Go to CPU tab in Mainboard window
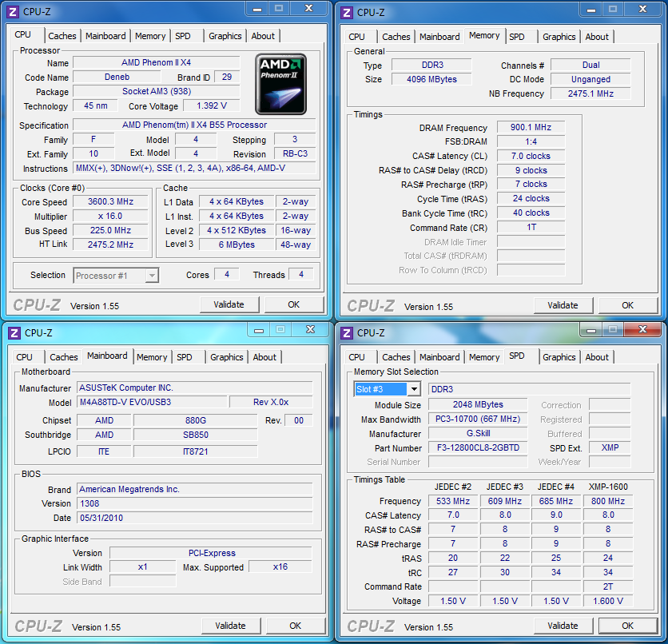668x644 pixels. [24, 357]
